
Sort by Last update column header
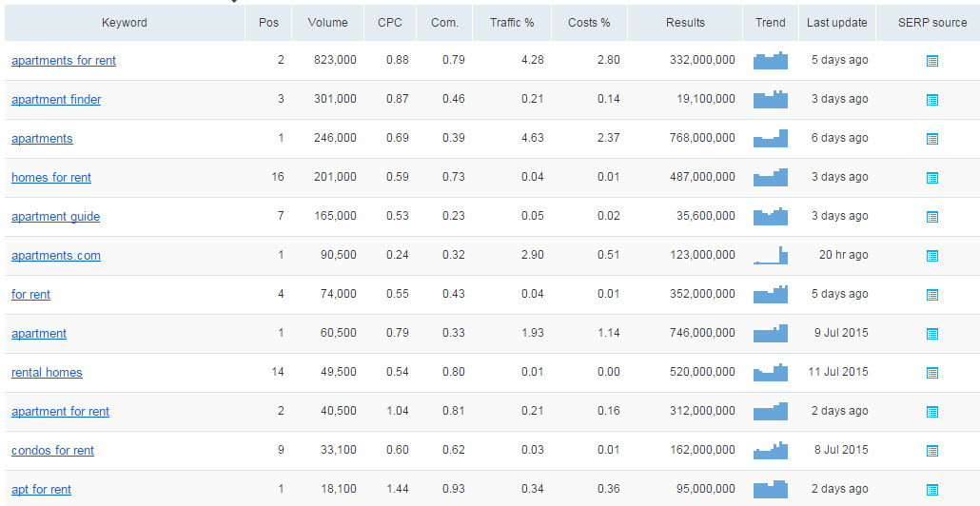pos(837,23)
